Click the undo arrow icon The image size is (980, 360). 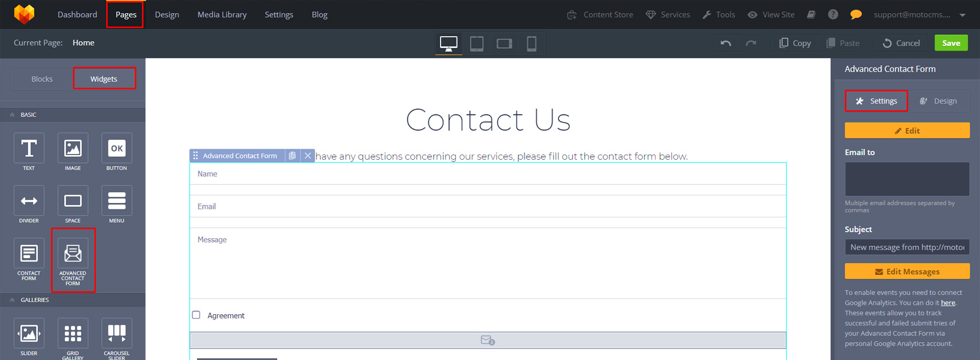pyautogui.click(x=726, y=43)
